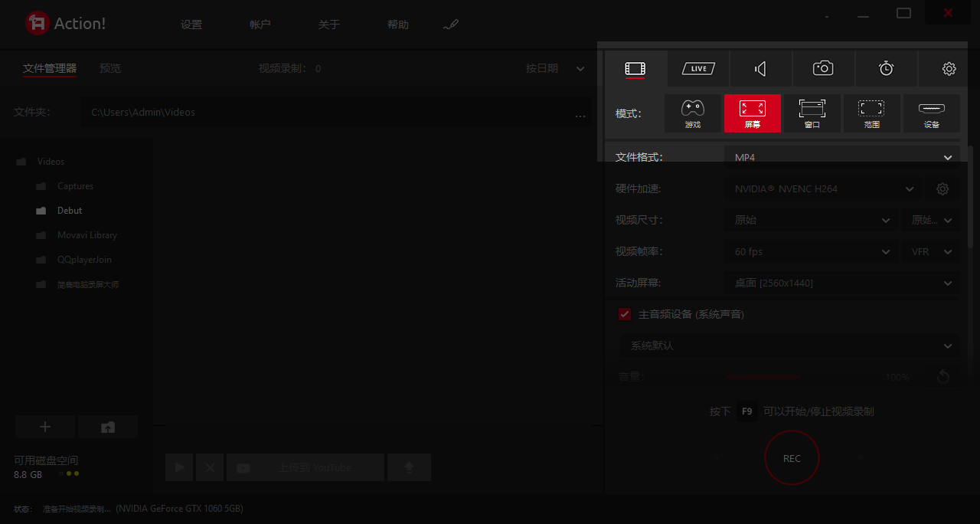The height and width of the screenshot is (524, 980).
Task: Open the 设置 menu in title bar
Action: [191, 24]
